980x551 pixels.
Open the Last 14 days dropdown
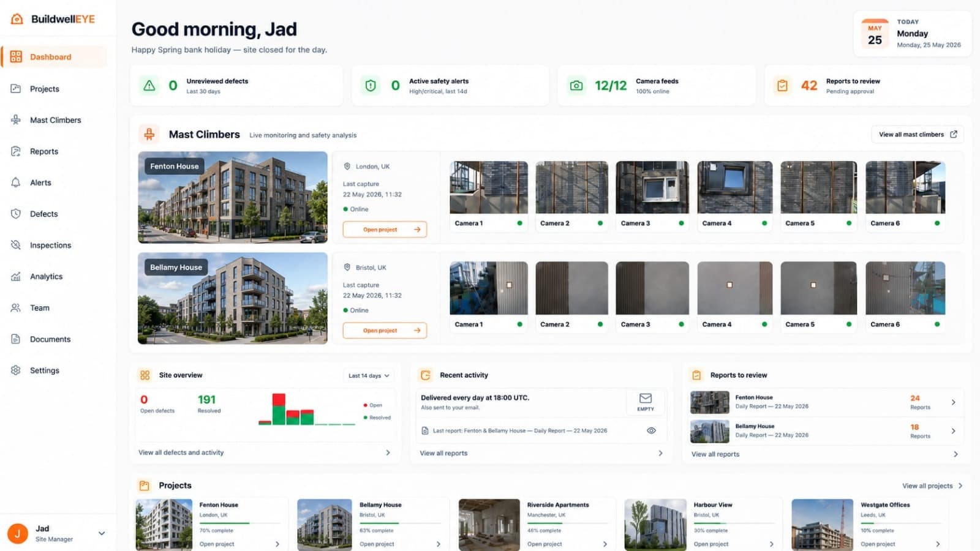(369, 375)
